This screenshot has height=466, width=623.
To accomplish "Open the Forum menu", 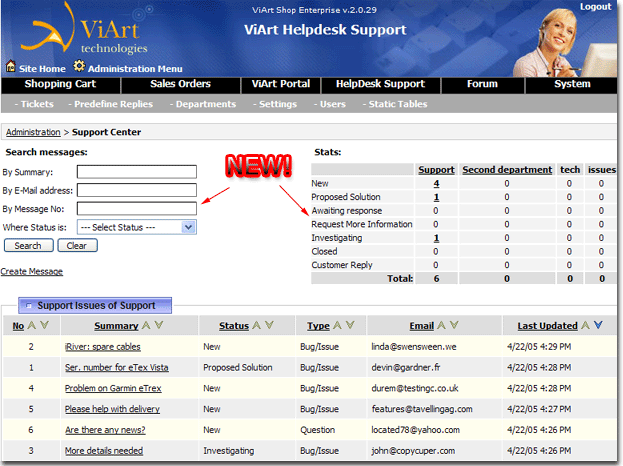I will tap(482, 84).
